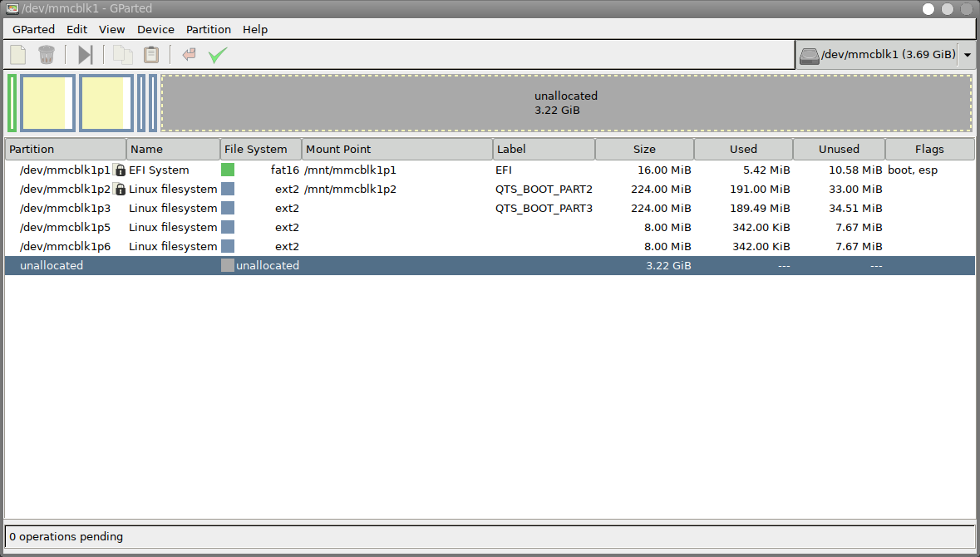Click the 10.58 MiB unused value
This screenshot has height=557, width=980.
click(855, 170)
